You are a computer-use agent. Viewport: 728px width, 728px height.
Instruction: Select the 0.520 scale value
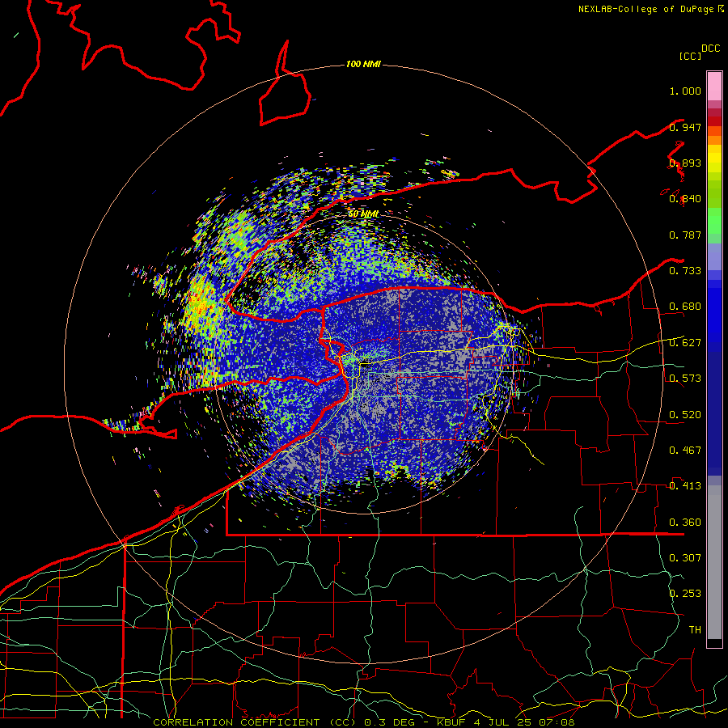pos(685,415)
